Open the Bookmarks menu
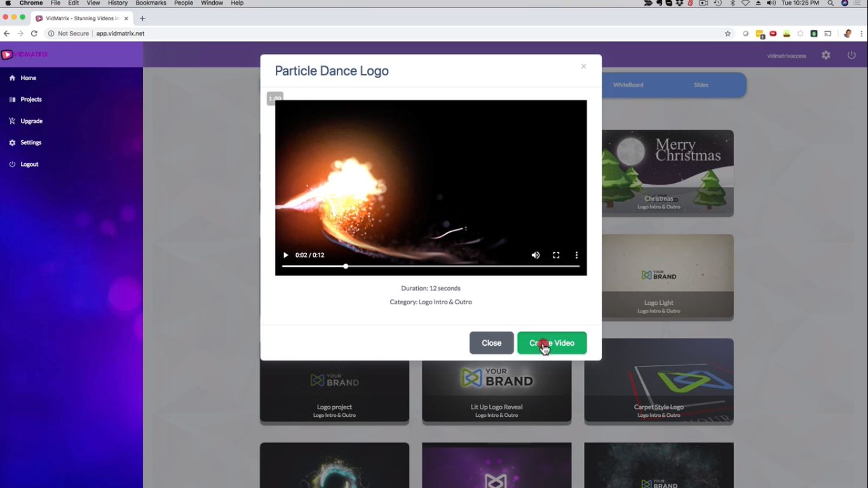Viewport: 868px width, 488px height. pos(151,3)
